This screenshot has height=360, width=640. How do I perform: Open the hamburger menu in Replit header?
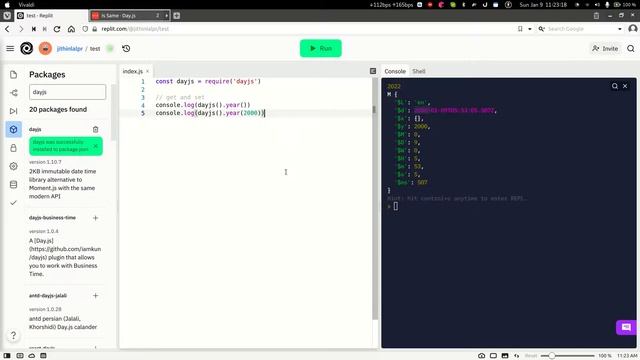pyautogui.click(x=10, y=49)
